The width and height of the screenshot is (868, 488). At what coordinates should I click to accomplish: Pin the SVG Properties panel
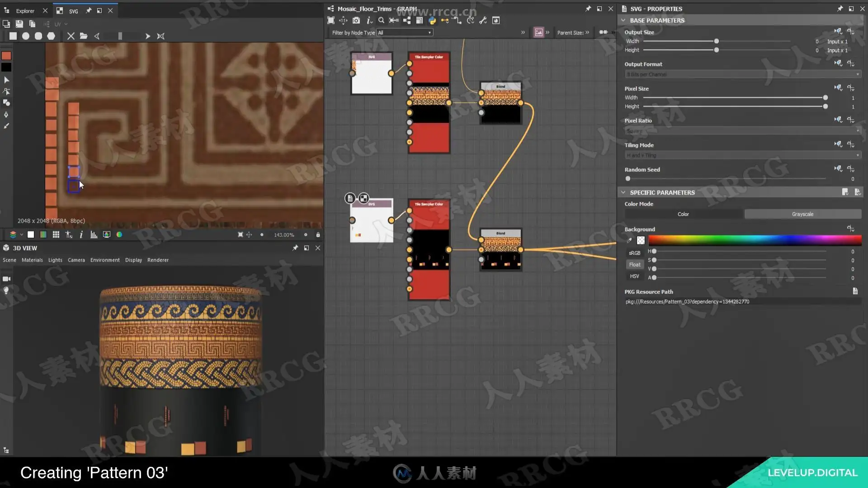point(840,9)
